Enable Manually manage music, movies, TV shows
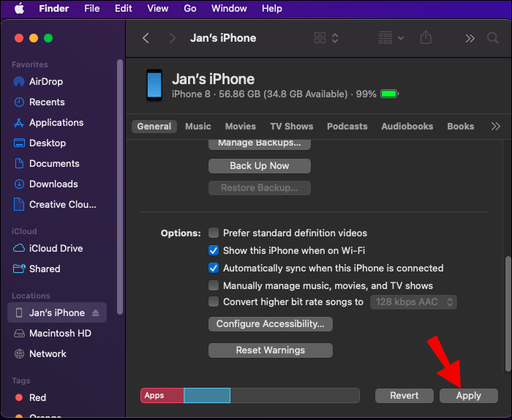Screen dimensions: 512x420 click(x=214, y=285)
